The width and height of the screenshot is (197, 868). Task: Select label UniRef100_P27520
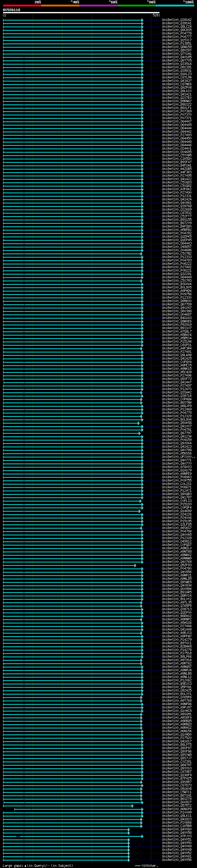pos(177,738)
